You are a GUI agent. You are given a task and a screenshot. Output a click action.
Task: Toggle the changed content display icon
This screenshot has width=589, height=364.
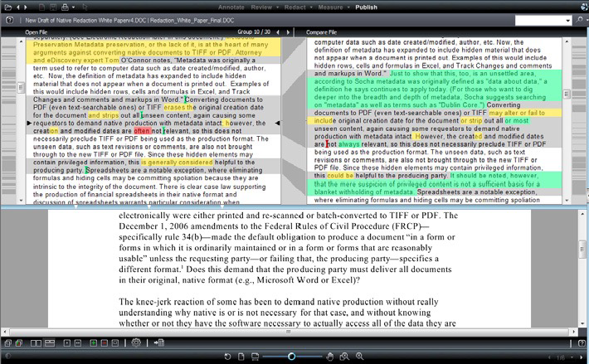(x=115, y=342)
